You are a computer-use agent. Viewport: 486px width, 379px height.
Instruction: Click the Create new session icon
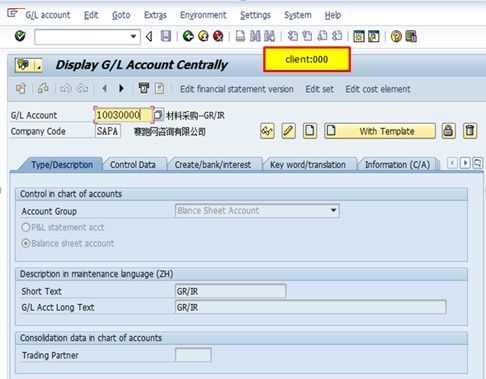(359, 36)
